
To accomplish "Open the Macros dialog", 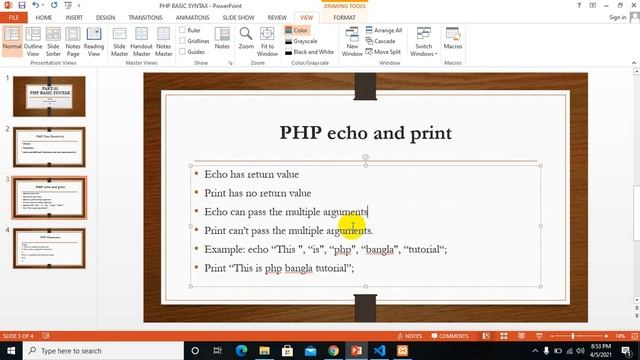I will pos(453,38).
